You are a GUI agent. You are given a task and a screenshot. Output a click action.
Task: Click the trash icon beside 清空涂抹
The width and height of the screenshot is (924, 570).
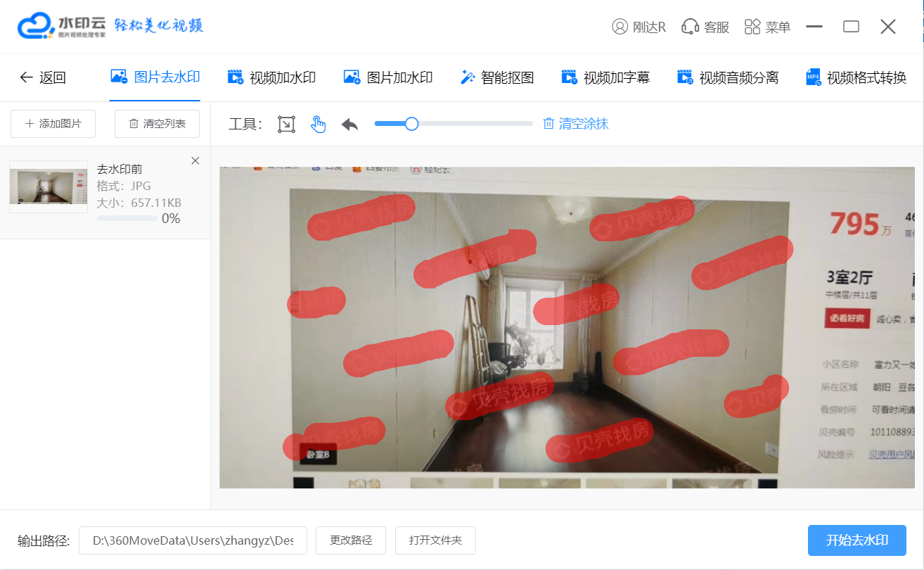[x=548, y=124]
